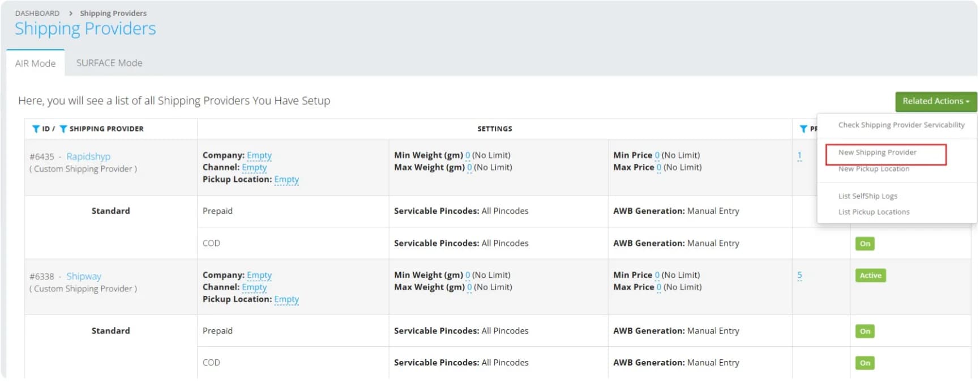Choose New Pickup Location menu entry
The image size is (980, 382).
874,169
